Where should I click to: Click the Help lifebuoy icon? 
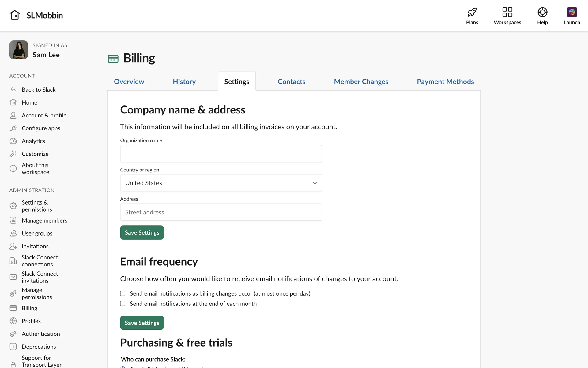[x=542, y=13]
